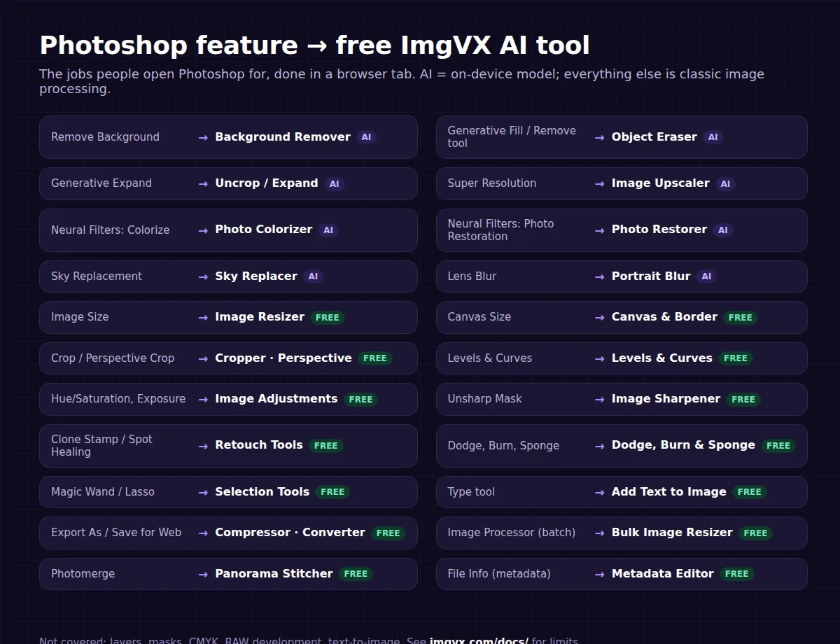Open the Metadata Editor tool
The image size is (840, 644).
tap(663, 574)
